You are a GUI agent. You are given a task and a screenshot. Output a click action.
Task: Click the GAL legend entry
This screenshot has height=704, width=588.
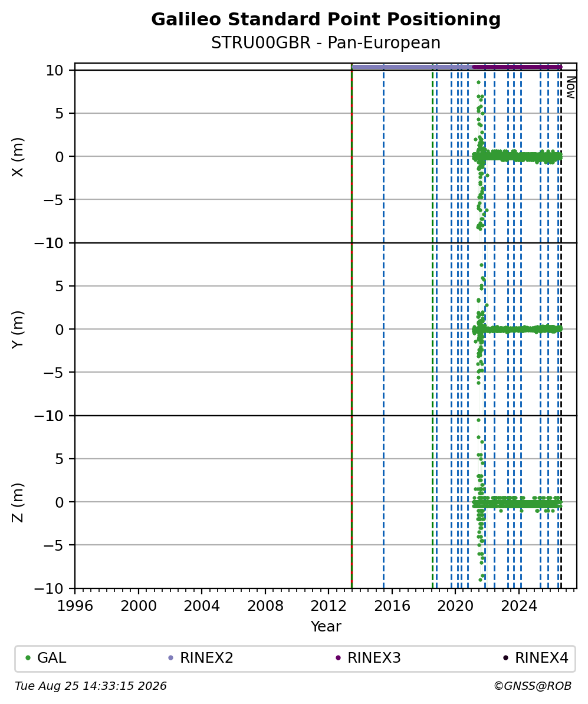[46, 658]
